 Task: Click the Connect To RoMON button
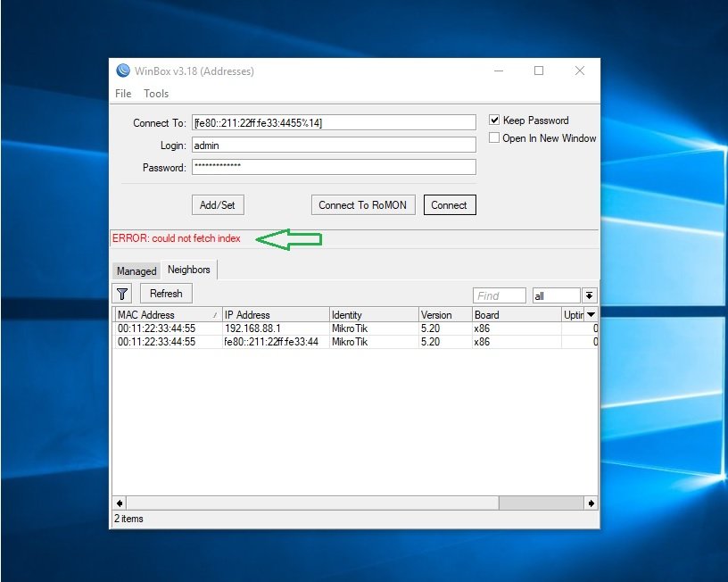(362, 204)
